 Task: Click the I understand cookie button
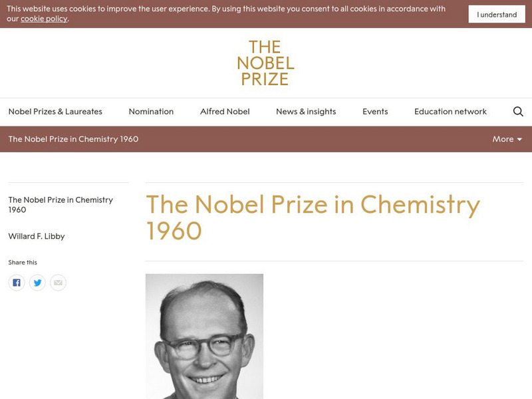(x=497, y=15)
